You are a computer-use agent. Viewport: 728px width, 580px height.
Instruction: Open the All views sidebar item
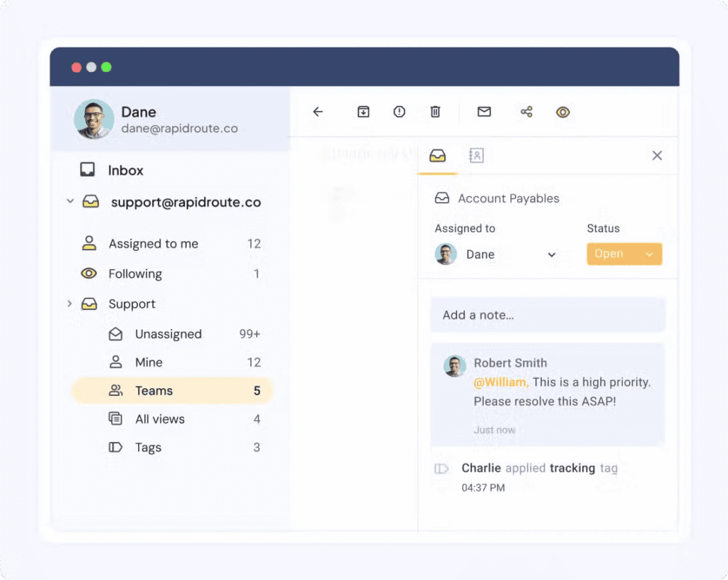point(160,419)
